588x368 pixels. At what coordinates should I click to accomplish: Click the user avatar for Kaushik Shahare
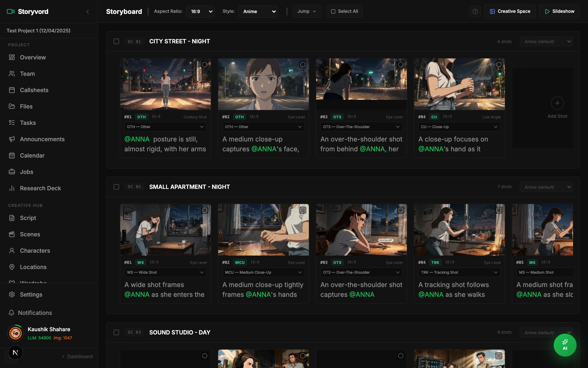[x=15, y=333]
